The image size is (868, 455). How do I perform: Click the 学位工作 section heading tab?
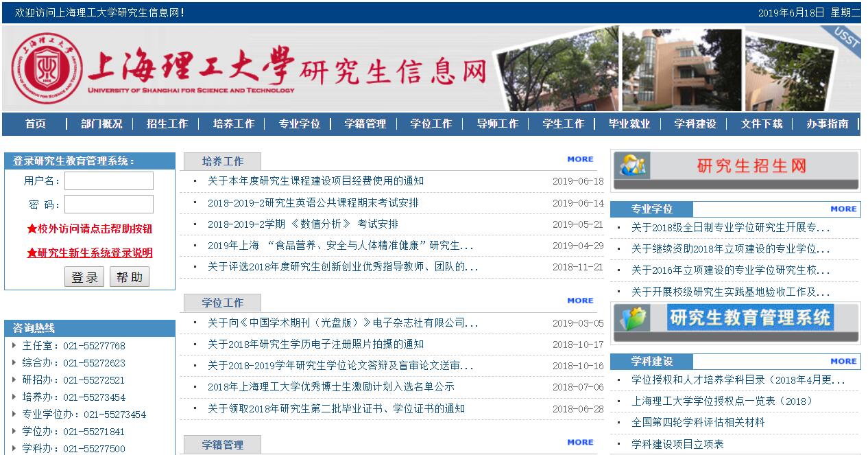coord(222,303)
